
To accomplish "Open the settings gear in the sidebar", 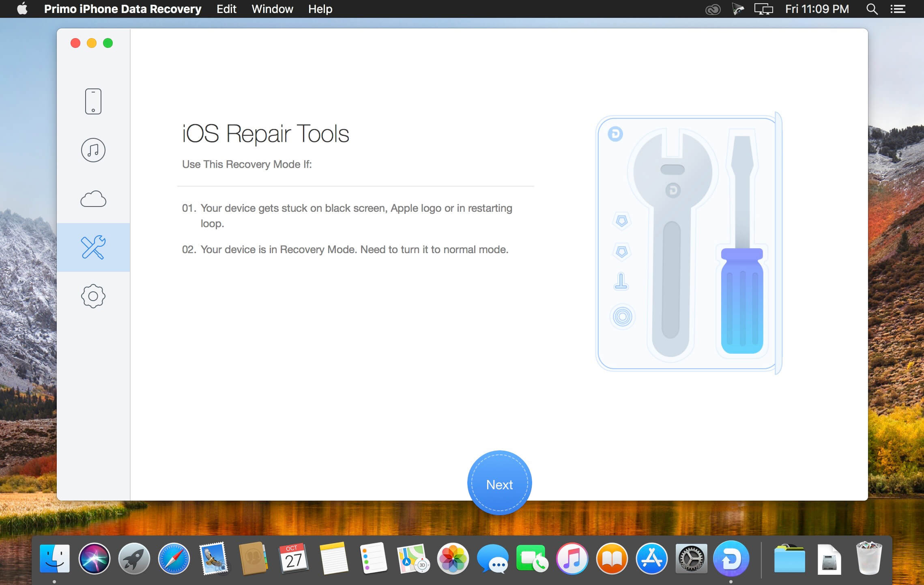I will (93, 296).
